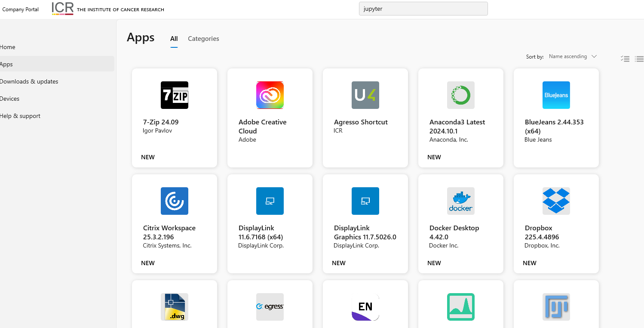Click the Dropbox, Inc. publisher text
Screen dimensions: 644x328
(542, 245)
